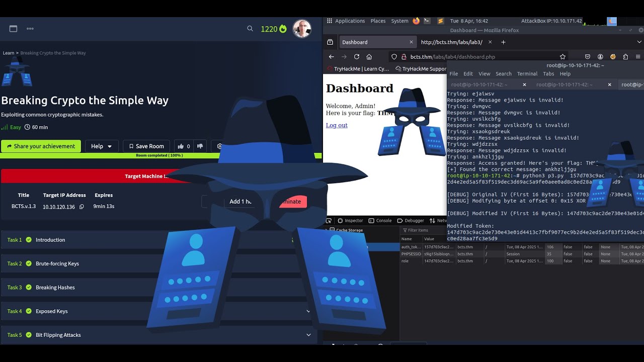Click the devtools element picker icon
644x362 pixels.
pyautogui.click(x=329, y=221)
